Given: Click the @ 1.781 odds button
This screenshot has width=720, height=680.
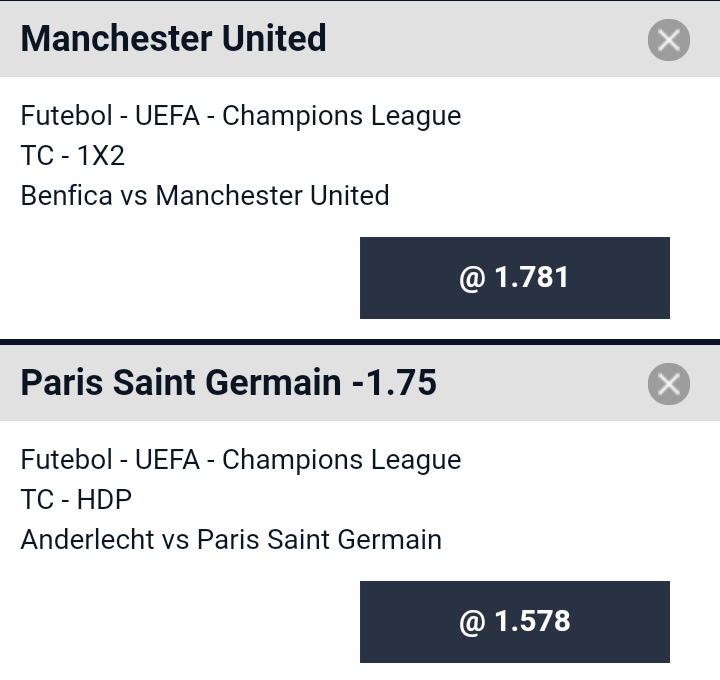Looking at the screenshot, I should coord(515,278).
